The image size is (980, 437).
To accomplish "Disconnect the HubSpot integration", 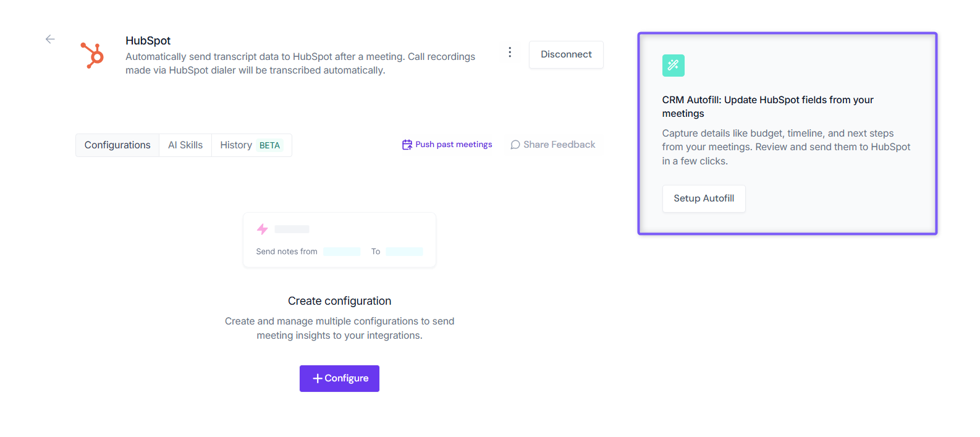I will coord(566,54).
